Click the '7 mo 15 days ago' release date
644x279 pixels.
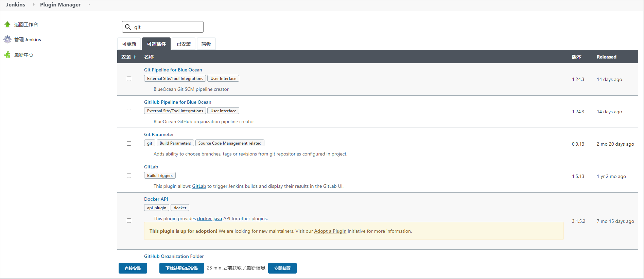615,221
